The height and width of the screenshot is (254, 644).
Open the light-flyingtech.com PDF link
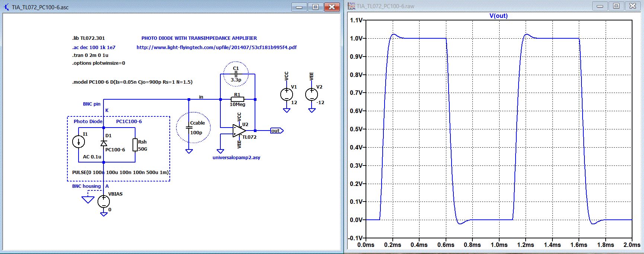[216, 47]
